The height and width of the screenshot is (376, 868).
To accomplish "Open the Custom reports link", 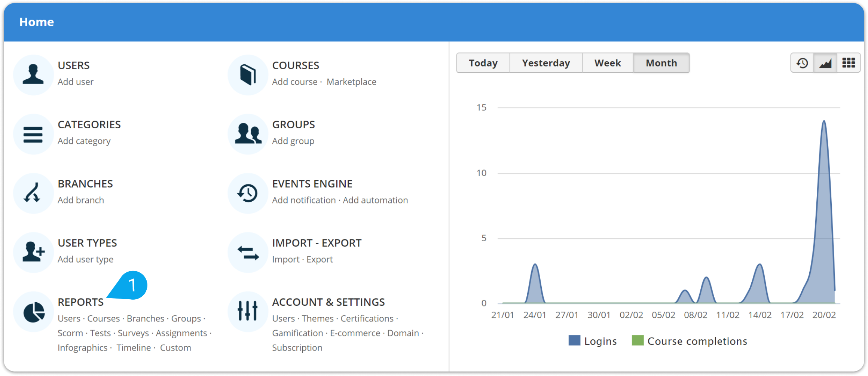I will click(175, 348).
